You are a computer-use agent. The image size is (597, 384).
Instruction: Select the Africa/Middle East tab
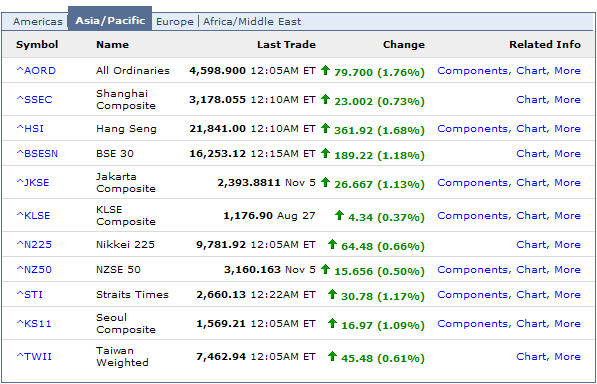point(252,22)
